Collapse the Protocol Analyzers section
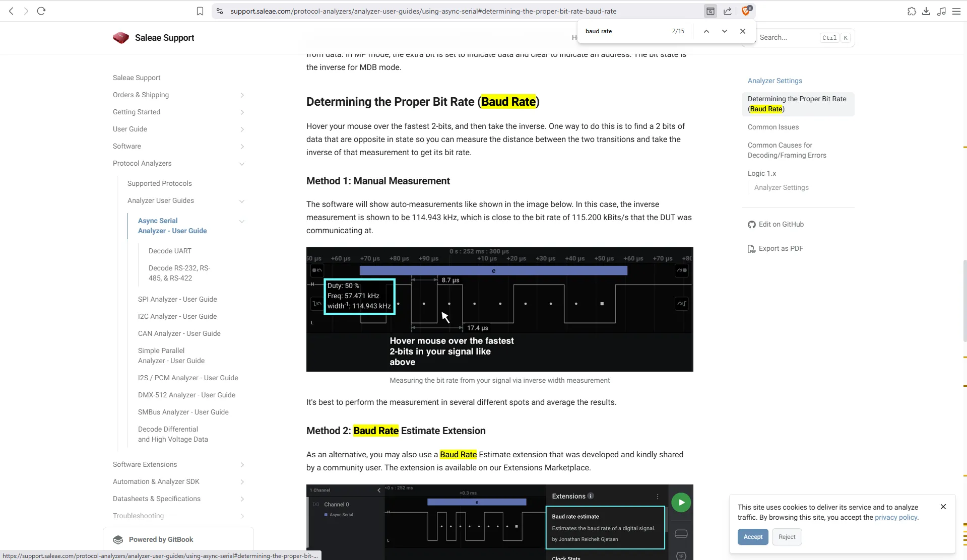 click(242, 164)
